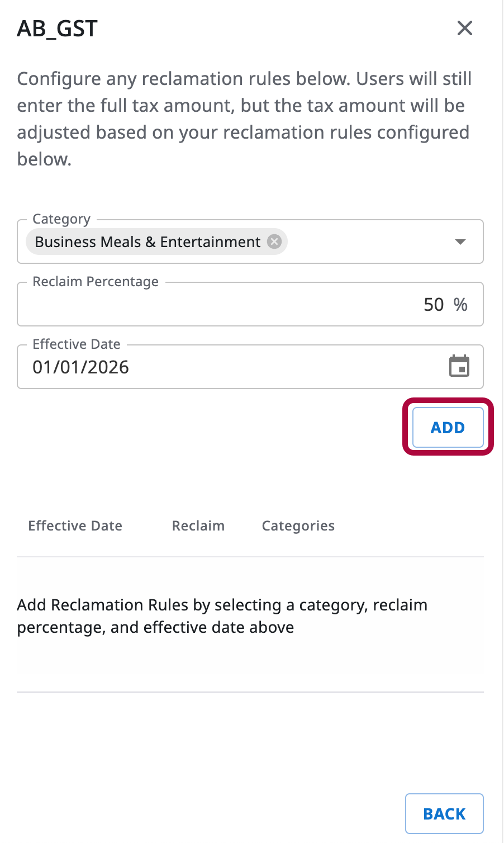This screenshot has width=504, height=843.
Task: Click the AB_GST panel title
Action: coord(58,29)
